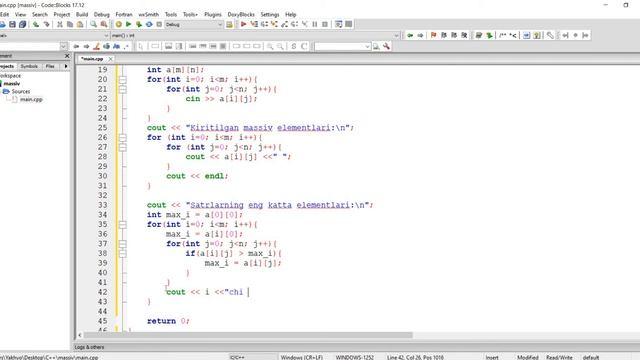640x360 pixels.
Task: Click the Abort build icon
Action: (159, 24)
